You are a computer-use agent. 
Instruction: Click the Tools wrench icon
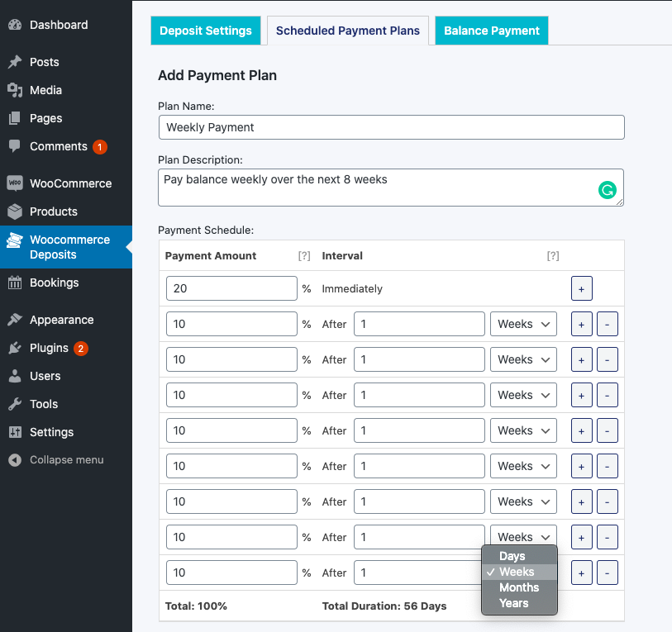[x=15, y=404]
